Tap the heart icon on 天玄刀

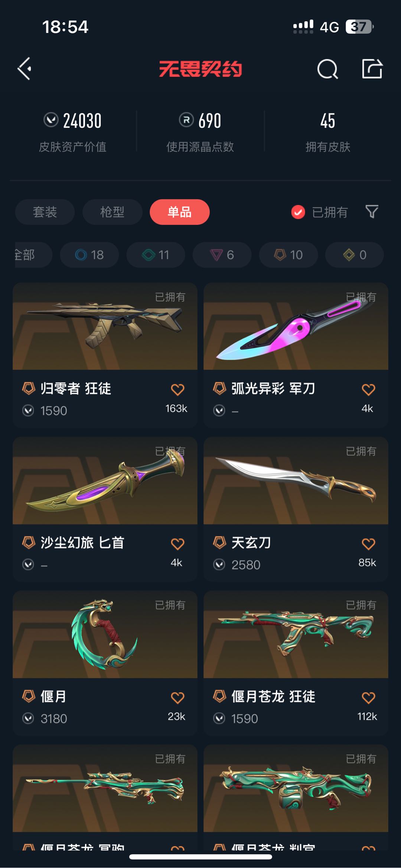coord(368,544)
